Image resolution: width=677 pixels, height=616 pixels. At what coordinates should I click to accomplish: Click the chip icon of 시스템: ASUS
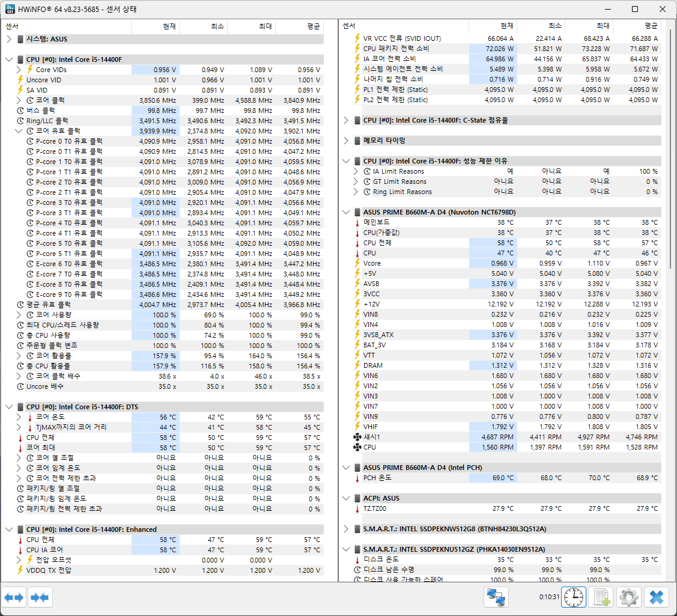click(x=20, y=39)
